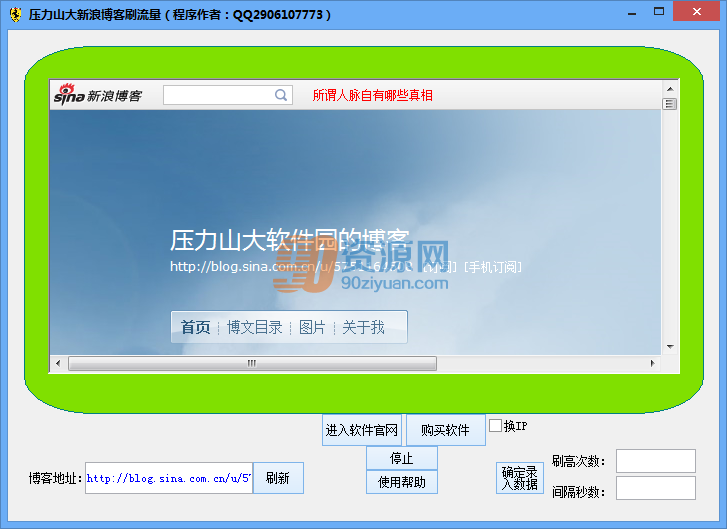Click the 确定录入数据 button
This screenshot has width=727, height=529.
pos(520,478)
